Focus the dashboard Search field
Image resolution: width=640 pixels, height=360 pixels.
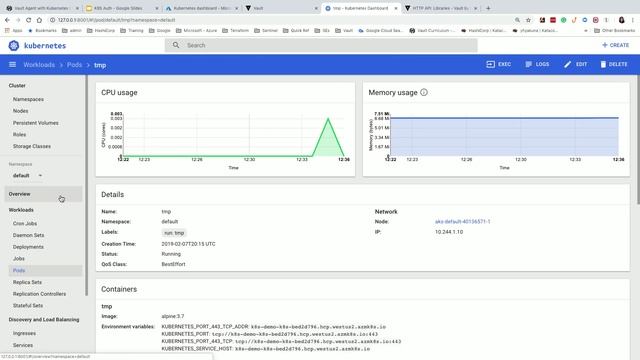coord(321,45)
